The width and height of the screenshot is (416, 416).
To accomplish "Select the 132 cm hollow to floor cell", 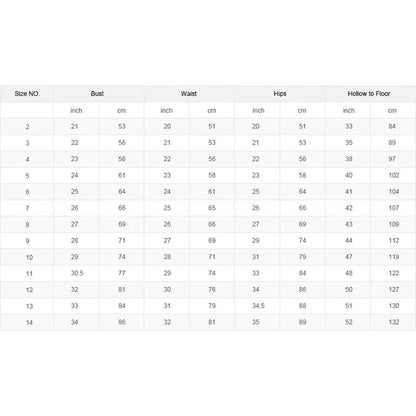I will tap(394, 322).
